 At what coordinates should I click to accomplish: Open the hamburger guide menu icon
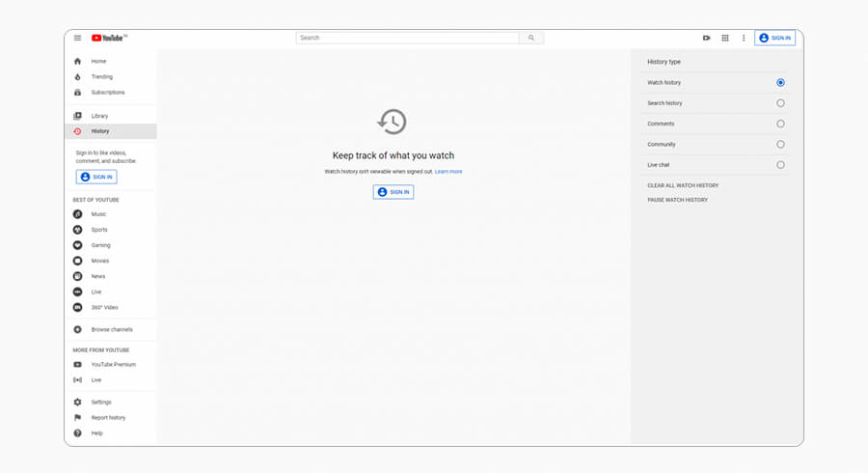[78, 38]
